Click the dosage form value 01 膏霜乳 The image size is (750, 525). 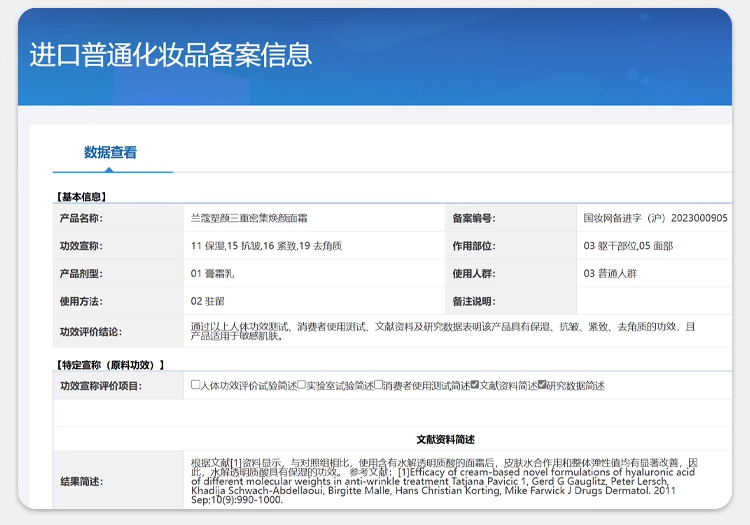[x=212, y=273]
